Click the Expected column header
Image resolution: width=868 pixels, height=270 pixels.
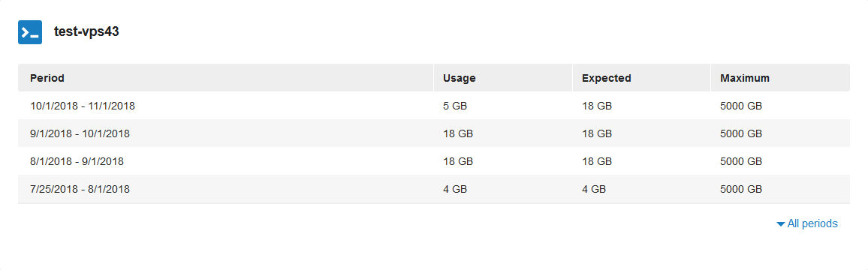(606, 78)
